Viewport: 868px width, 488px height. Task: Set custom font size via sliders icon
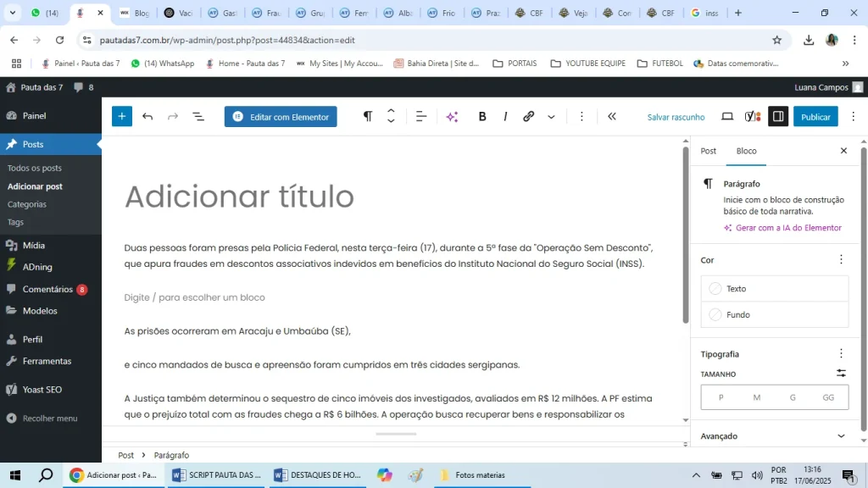841,374
